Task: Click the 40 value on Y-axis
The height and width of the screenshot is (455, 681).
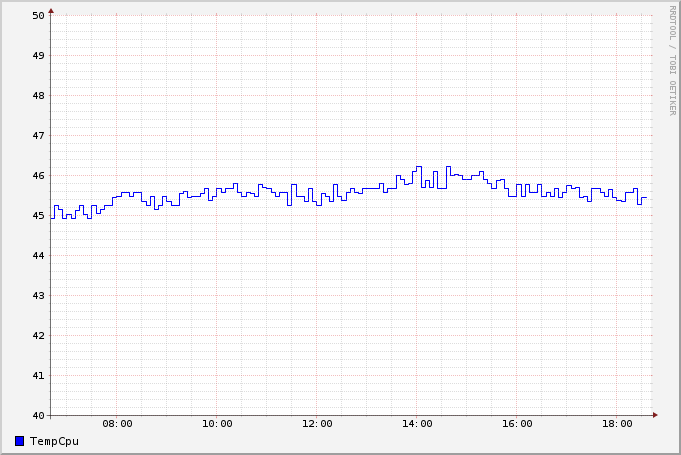Action: tap(38, 416)
